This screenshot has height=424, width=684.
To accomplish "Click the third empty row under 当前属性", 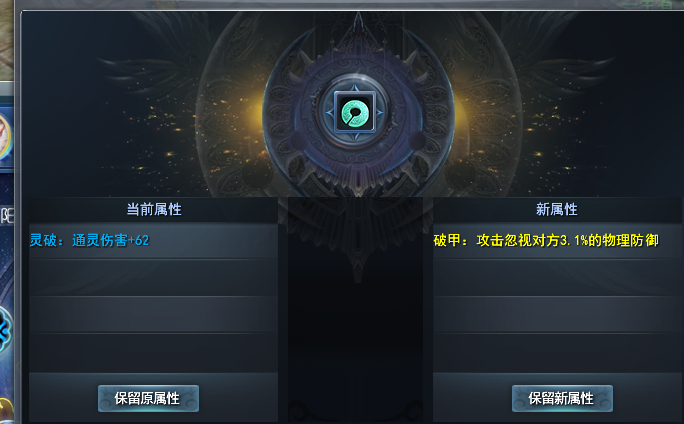I will [153, 315].
